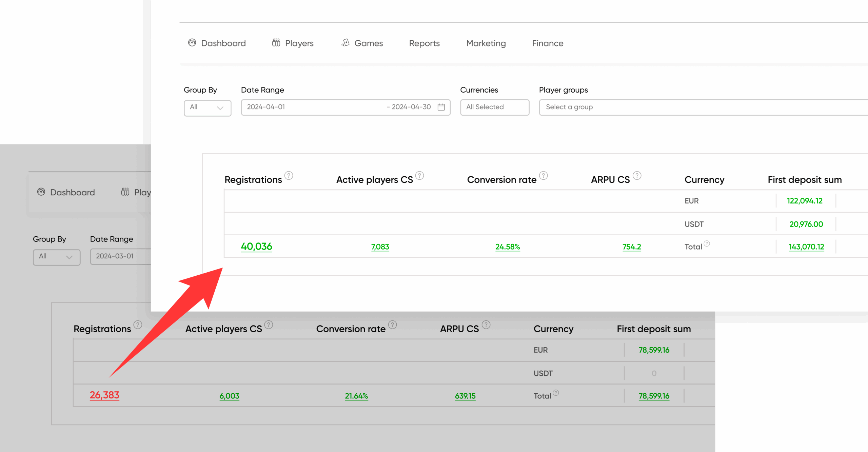Click the 40,036 registrations link
This screenshot has height=452, width=868.
tap(256, 247)
